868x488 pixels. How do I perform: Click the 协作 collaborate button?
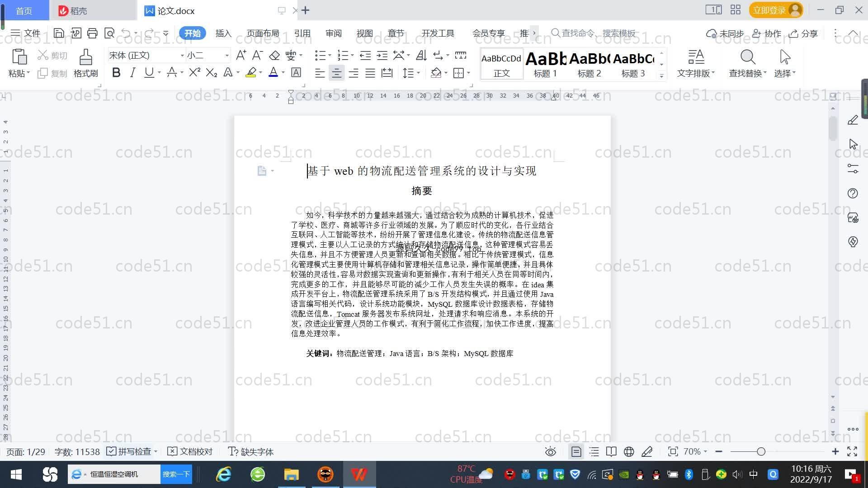pos(767,33)
